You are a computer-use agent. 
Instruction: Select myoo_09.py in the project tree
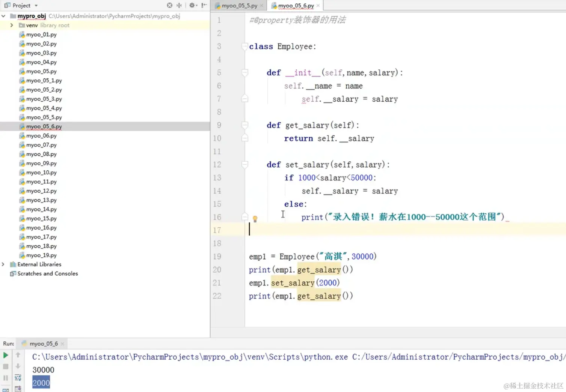pos(41,164)
